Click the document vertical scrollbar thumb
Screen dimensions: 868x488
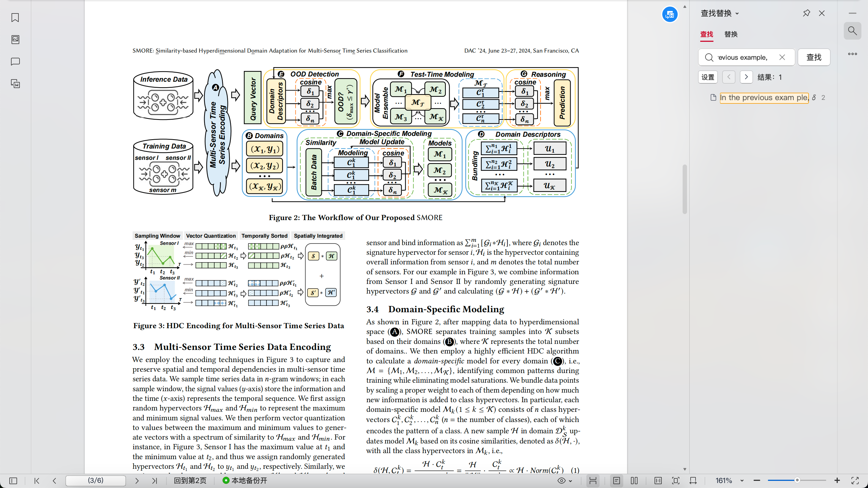(685, 189)
